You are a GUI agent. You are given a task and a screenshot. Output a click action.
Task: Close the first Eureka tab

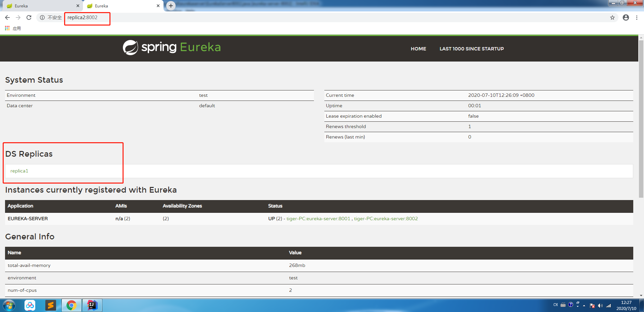tap(78, 6)
